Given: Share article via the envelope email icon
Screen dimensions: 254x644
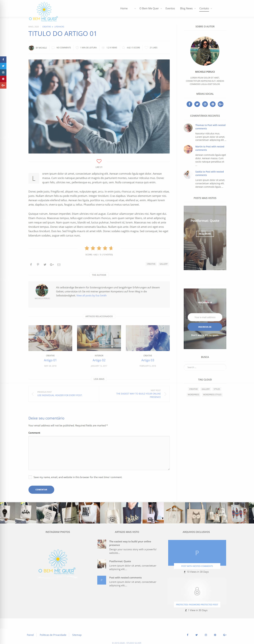Looking at the screenshot, I should (x=59, y=264).
